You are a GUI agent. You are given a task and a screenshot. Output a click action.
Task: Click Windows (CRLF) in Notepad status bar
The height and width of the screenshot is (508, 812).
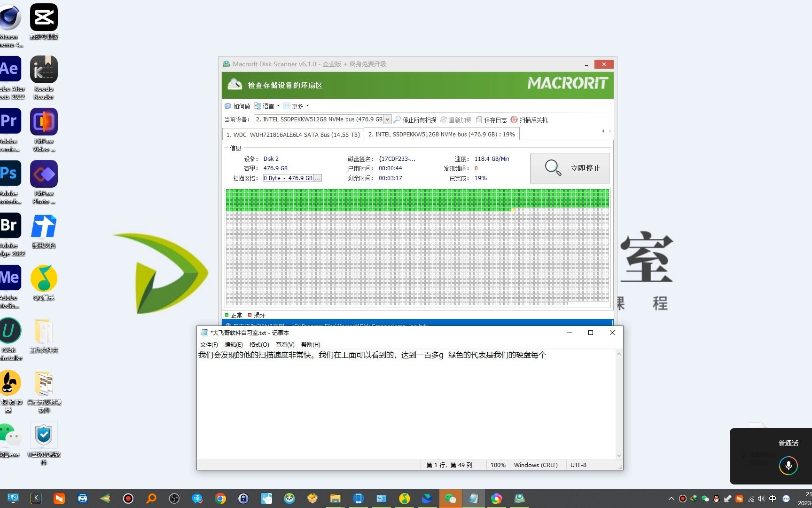point(536,465)
